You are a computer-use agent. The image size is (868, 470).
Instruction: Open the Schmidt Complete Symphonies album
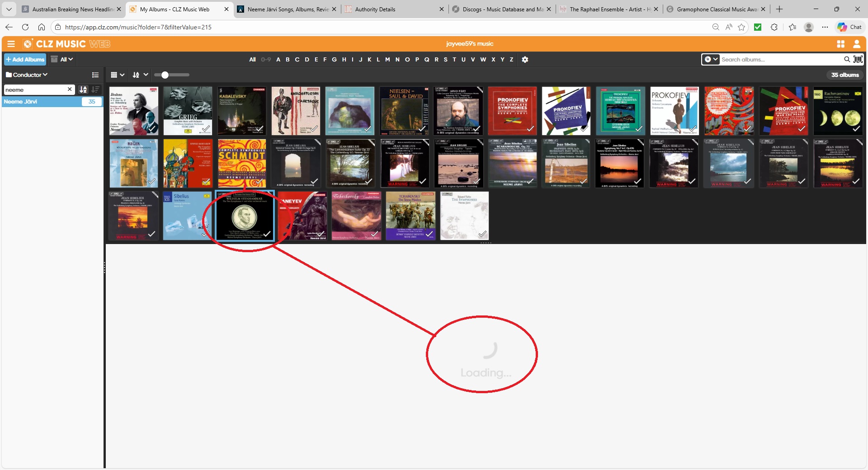click(242, 163)
